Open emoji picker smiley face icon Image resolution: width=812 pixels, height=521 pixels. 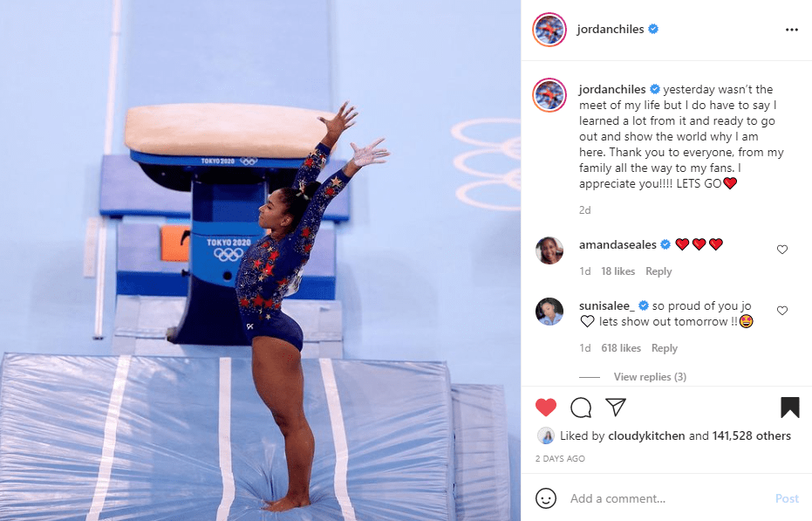(x=545, y=498)
